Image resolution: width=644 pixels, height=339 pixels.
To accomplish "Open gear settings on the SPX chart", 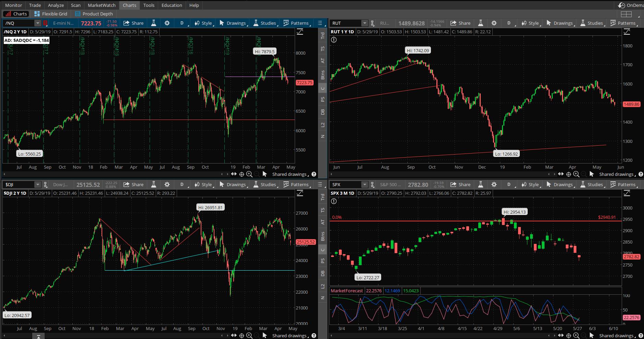I will tap(494, 184).
